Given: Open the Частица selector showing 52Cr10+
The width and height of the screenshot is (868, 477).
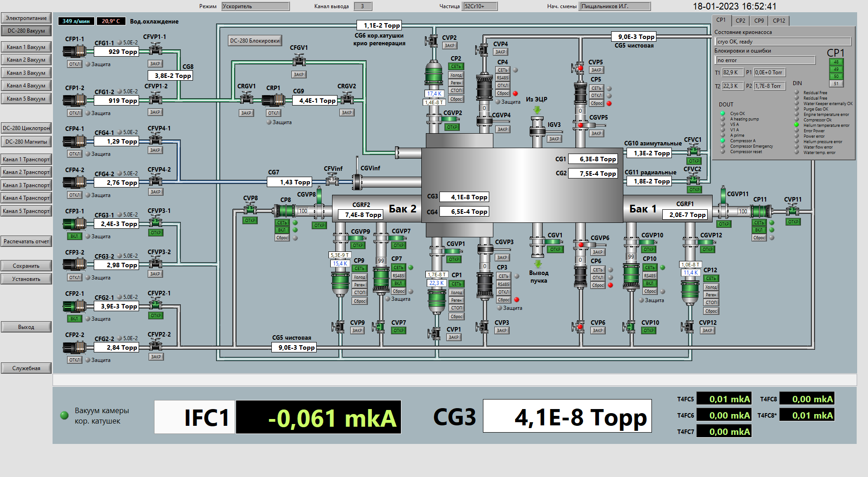Looking at the screenshot, I should point(480,6).
